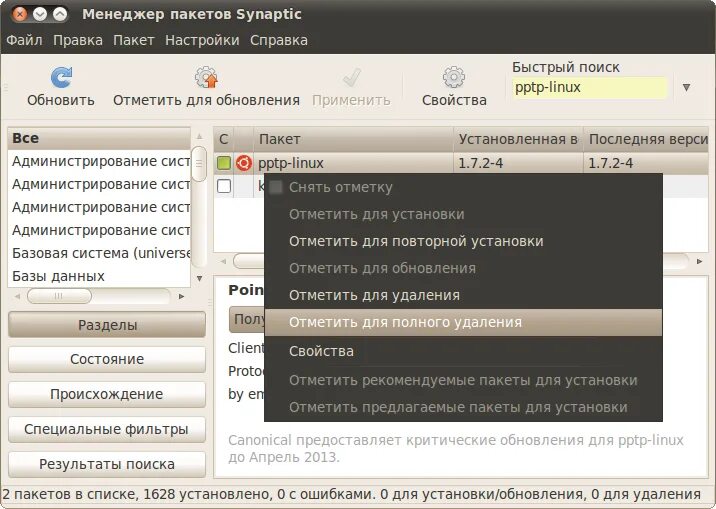This screenshot has height=509, width=716.
Task: Choose Отметить для установки
Action: click(463, 214)
